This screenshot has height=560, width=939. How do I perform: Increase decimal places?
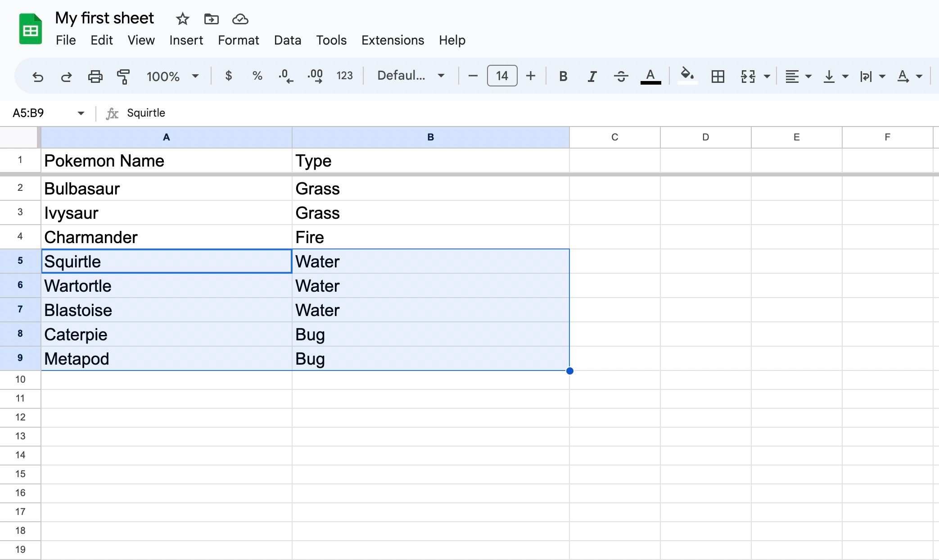[x=315, y=76]
